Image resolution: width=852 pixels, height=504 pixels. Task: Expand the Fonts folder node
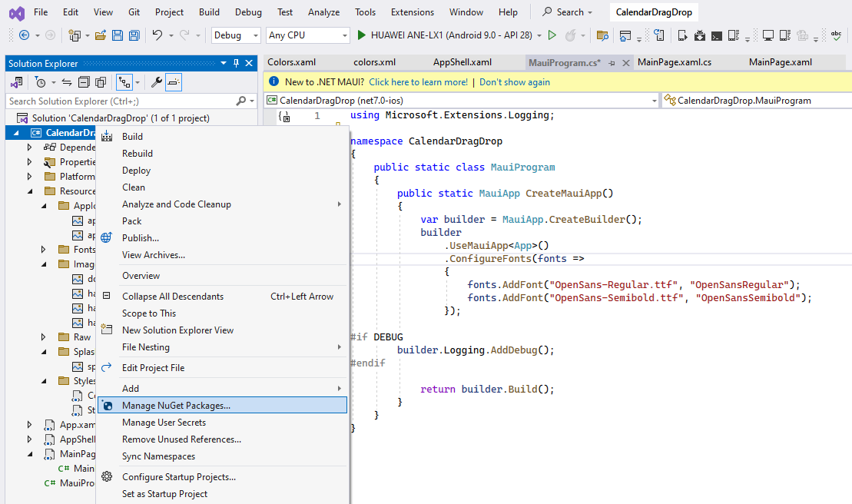[x=44, y=249]
